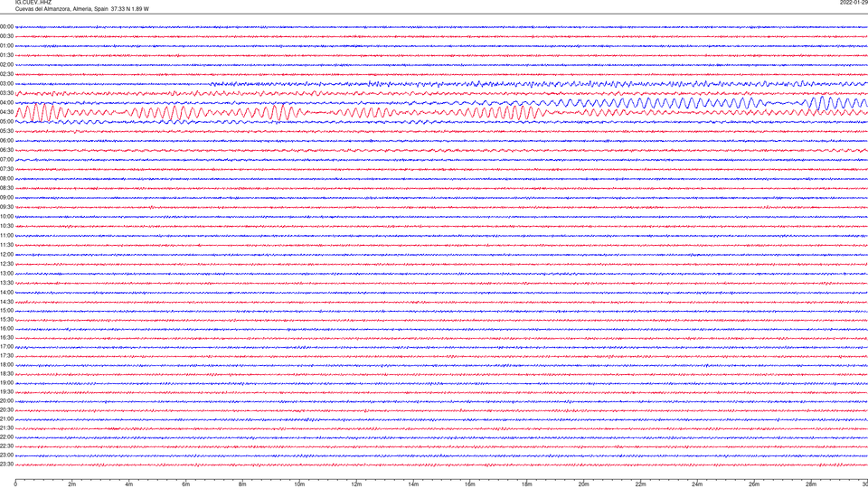Pick the 08:30 row label
Screen dimensions: 868x488
6,188
